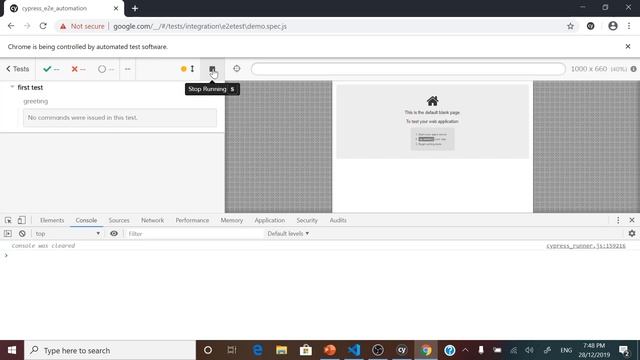Open PowerPoint from taskbar
Screen dimensions: 640x360
330,350
